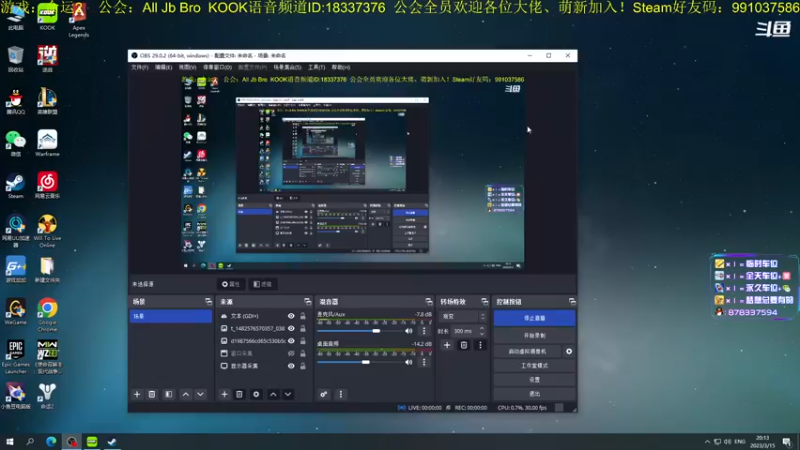Image resolution: width=800 pixels, height=450 pixels.
Task: Open OBS 设置 settings button
Action: (x=534, y=380)
